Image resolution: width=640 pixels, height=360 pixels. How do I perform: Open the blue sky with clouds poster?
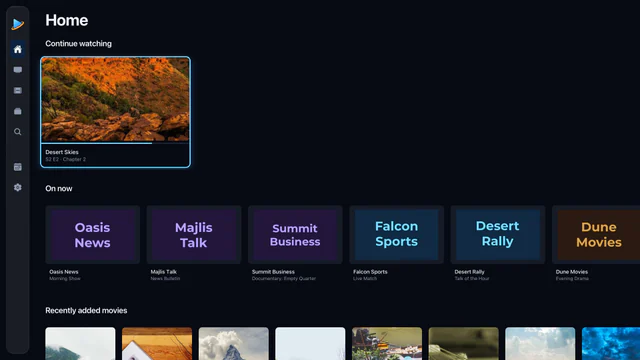coord(540,344)
